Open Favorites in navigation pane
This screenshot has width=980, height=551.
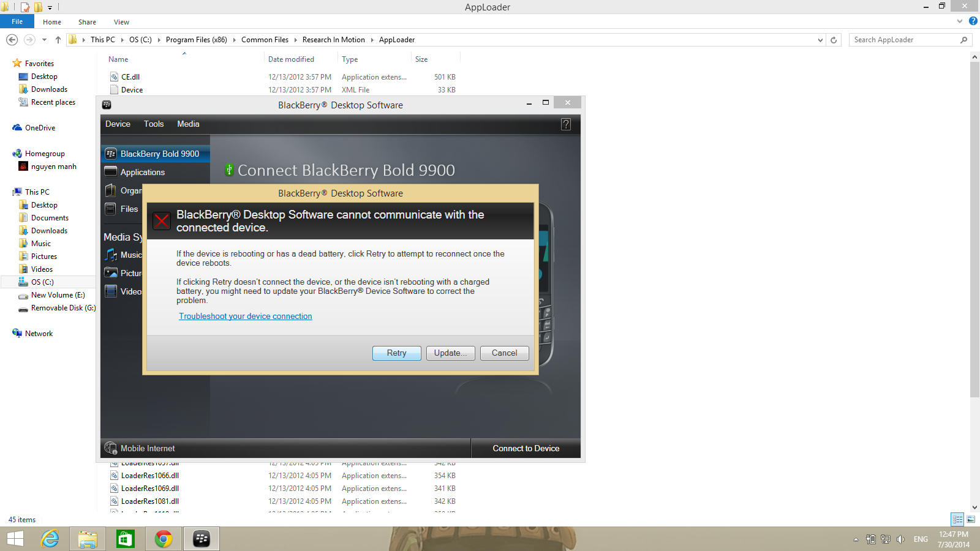point(39,64)
